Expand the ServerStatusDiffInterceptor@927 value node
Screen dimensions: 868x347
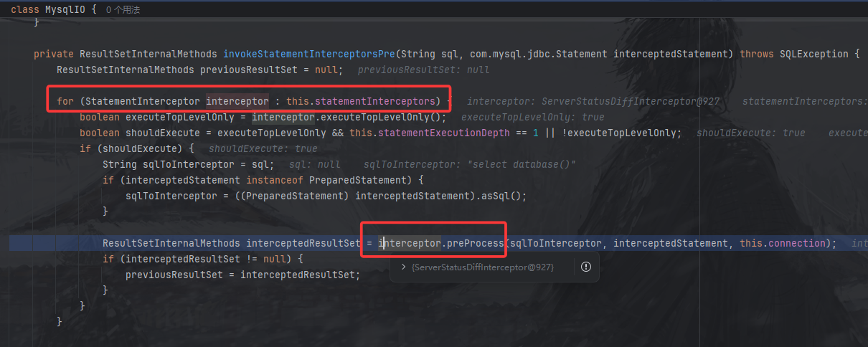[x=403, y=267]
